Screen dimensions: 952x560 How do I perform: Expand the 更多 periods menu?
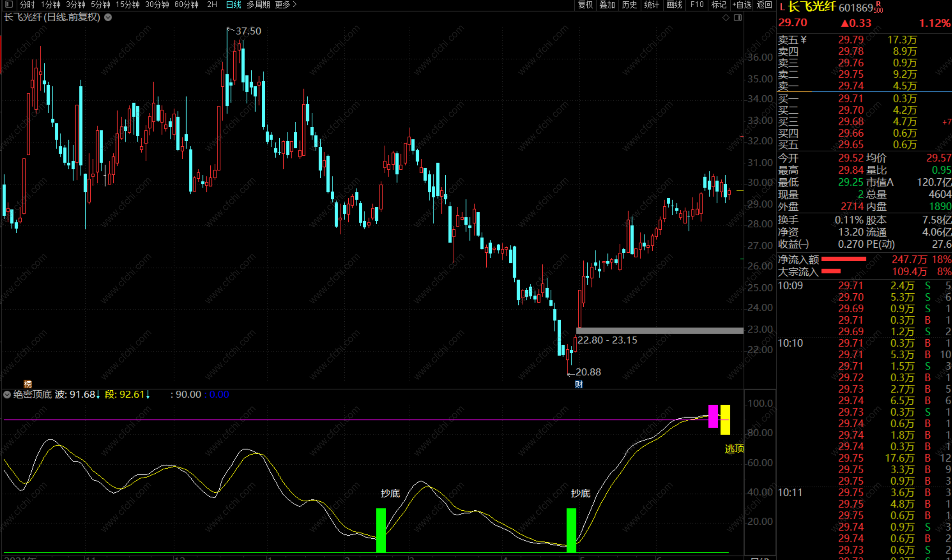285,5
